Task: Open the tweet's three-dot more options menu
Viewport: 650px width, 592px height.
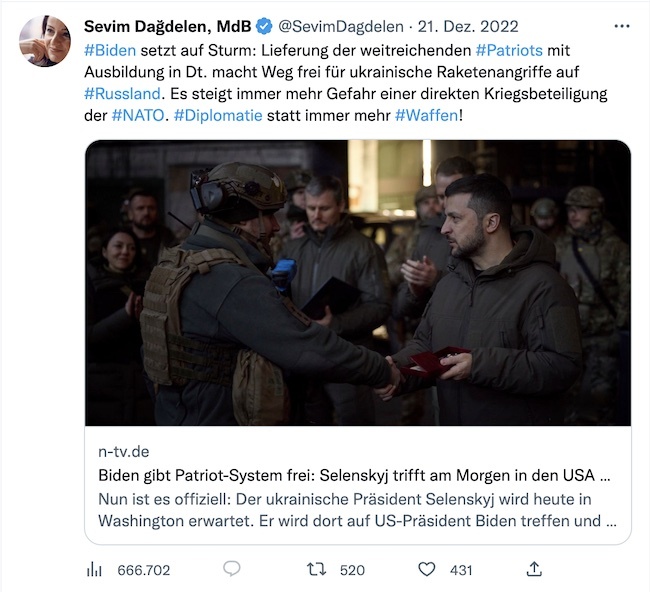Action: point(622,27)
